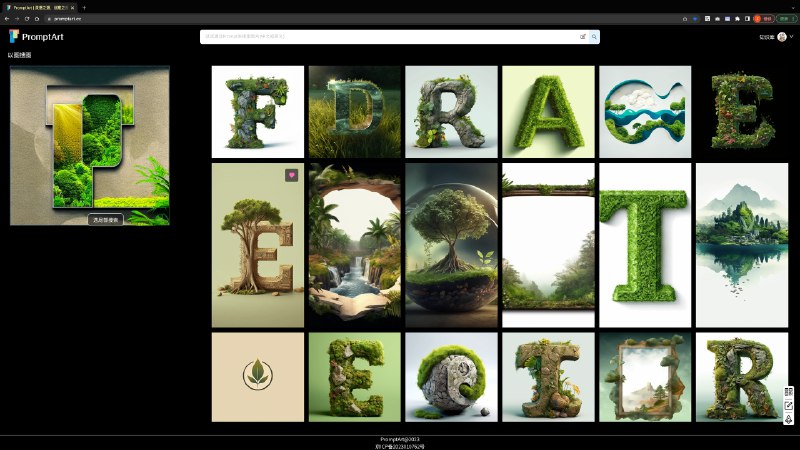
Task: Click the blue shield extension icon
Action: [x=695, y=19]
